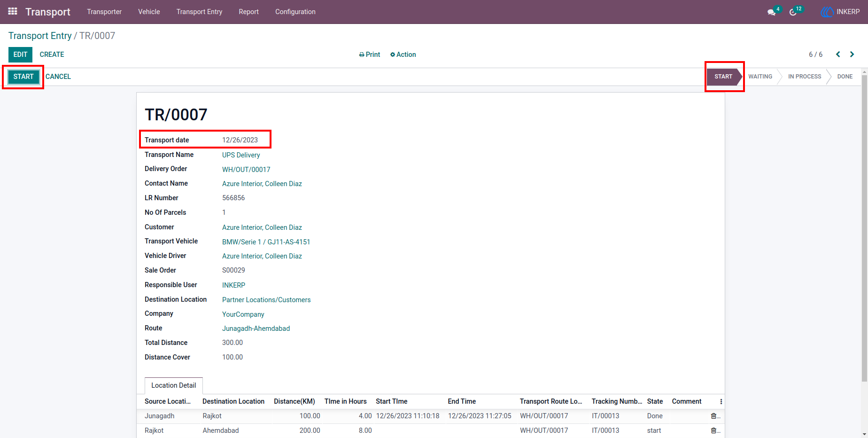The image size is (868, 438).
Task: Go to the previous record arrow
Action: (x=838, y=55)
